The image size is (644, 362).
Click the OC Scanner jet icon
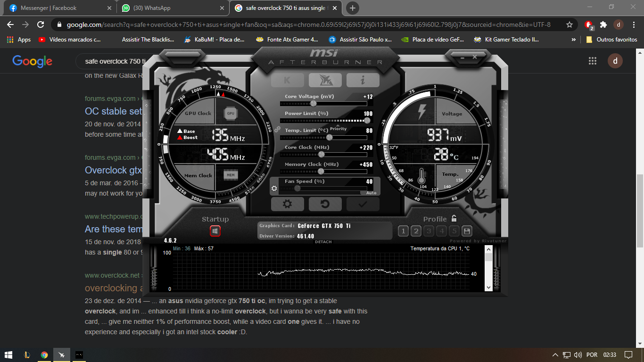(325, 80)
